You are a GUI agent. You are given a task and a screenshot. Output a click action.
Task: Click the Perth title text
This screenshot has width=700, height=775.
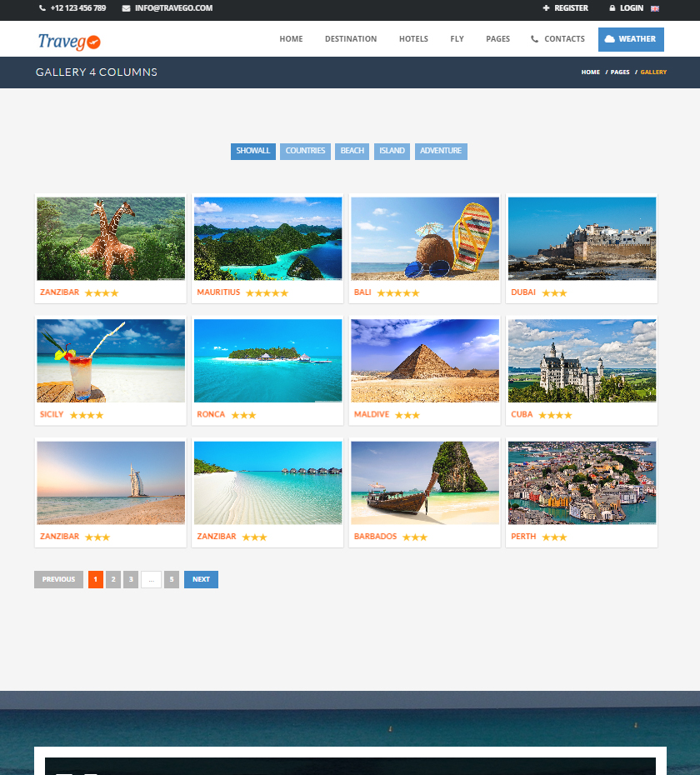pyautogui.click(x=523, y=537)
